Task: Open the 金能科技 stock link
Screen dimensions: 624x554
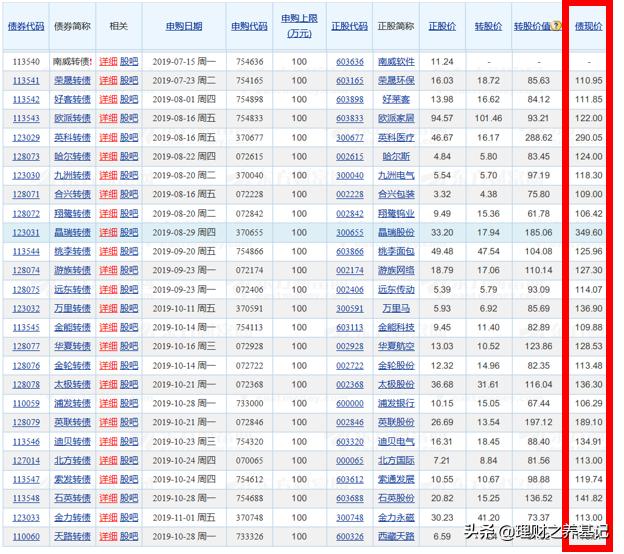Action: 396,328
